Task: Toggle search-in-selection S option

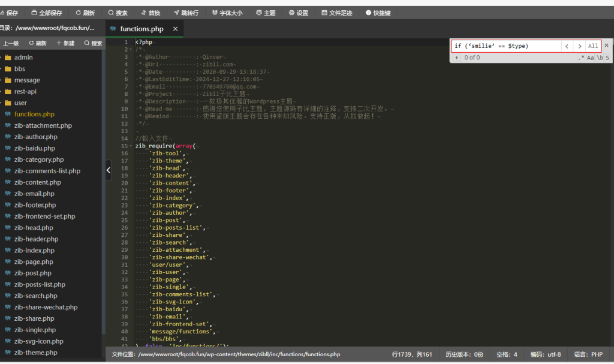Action: click(x=607, y=58)
